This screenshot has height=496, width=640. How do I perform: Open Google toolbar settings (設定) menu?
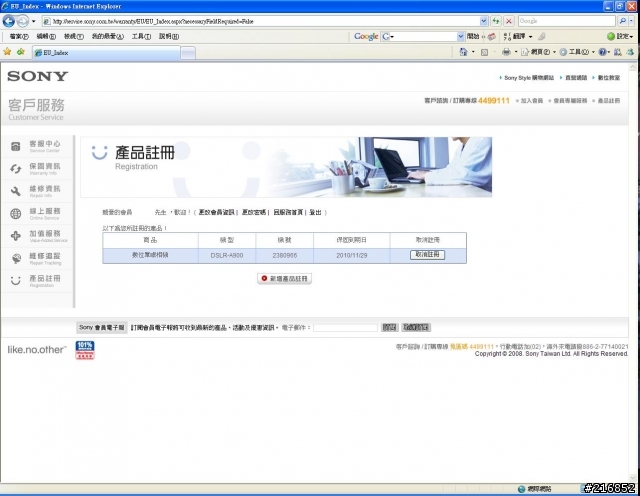tap(620, 36)
